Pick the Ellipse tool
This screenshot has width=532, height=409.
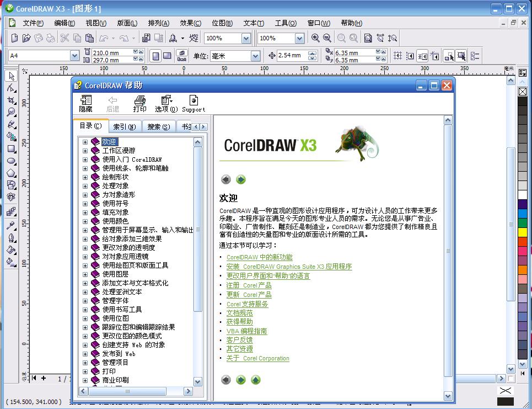(x=11, y=161)
